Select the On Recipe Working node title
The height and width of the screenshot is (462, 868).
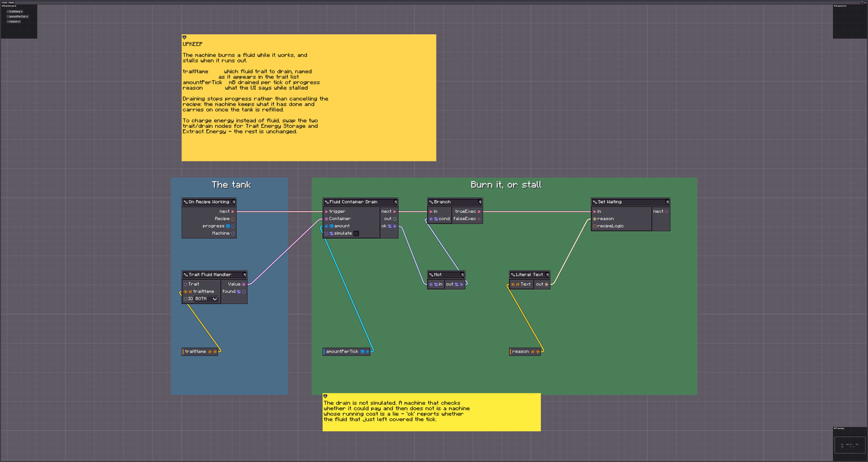[x=209, y=202]
